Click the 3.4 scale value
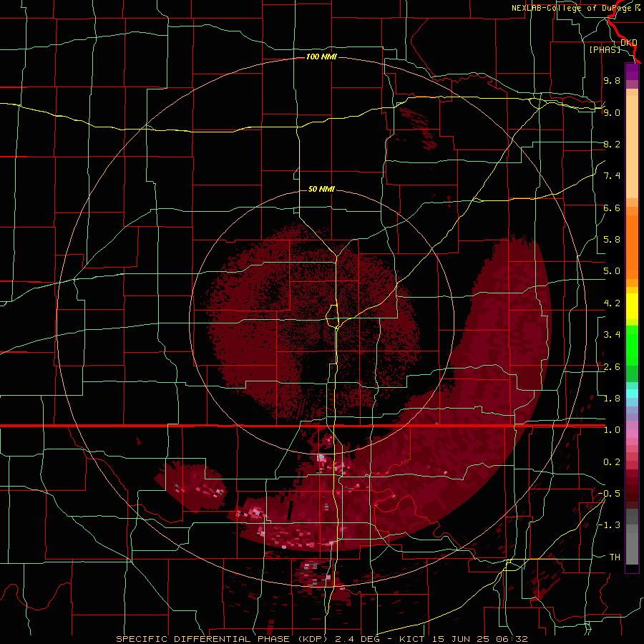The width and height of the screenshot is (644, 644). (612, 335)
